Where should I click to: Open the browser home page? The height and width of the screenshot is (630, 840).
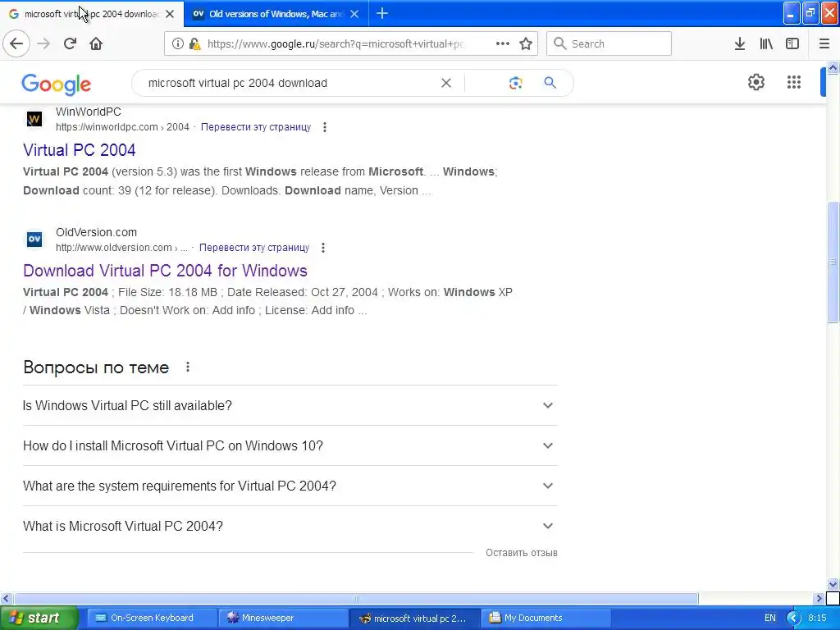[x=96, y=43]
